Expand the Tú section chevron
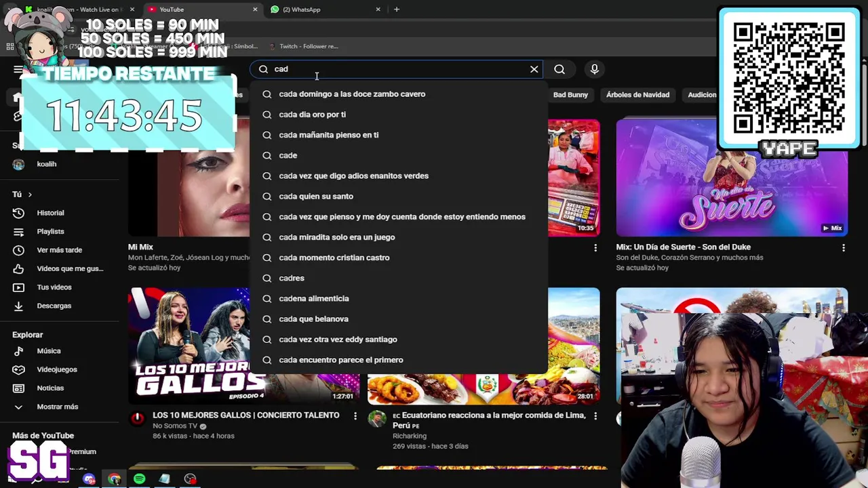868x488 pixels. pos(30,195)
